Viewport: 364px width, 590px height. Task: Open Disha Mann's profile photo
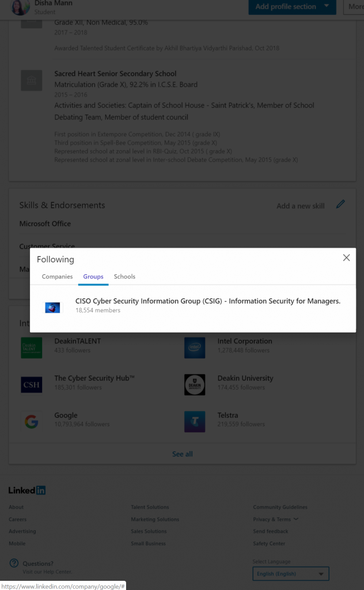[x=20, y=7]
